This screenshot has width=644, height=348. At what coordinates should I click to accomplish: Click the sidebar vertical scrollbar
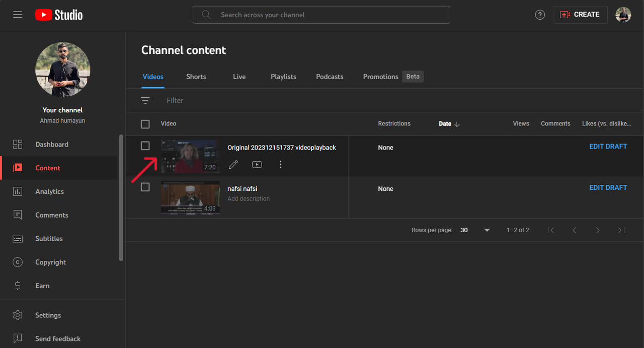coord(121,197)
